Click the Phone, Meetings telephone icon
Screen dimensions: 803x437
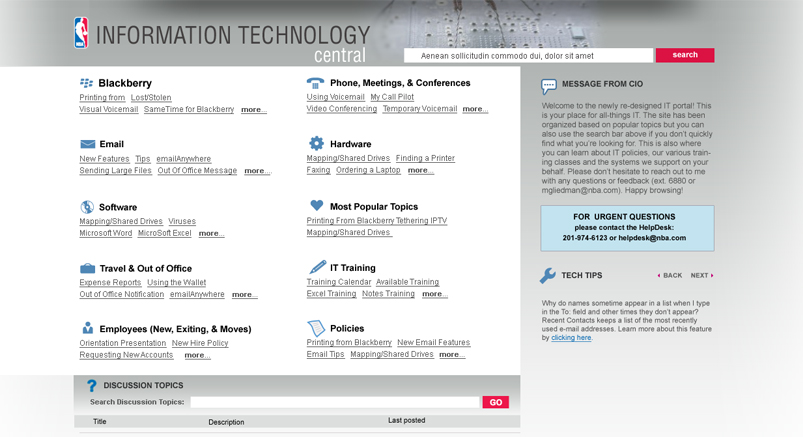(315, 83)
